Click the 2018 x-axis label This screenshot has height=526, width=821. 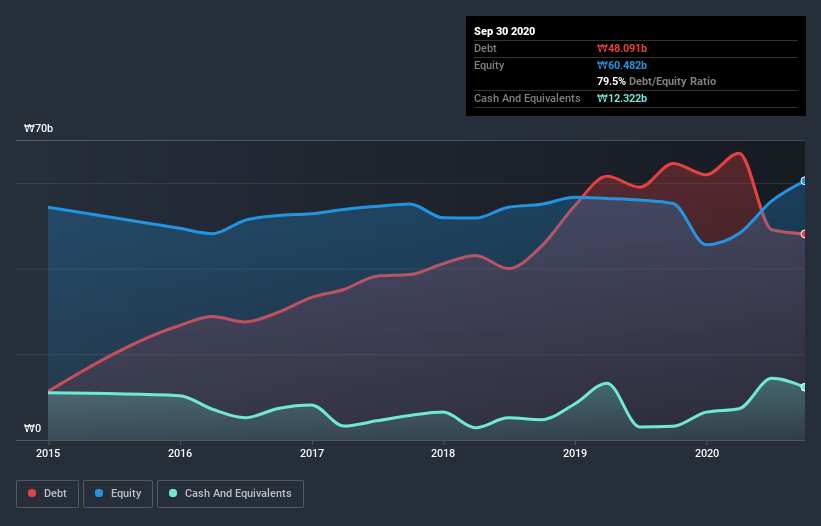[443, 453]
